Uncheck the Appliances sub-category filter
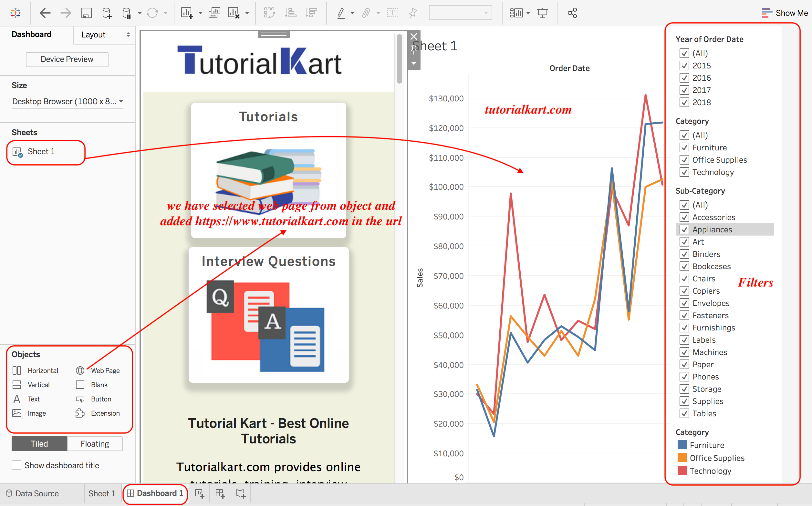This screenshot has width=812, height=506. pos(684,229)
